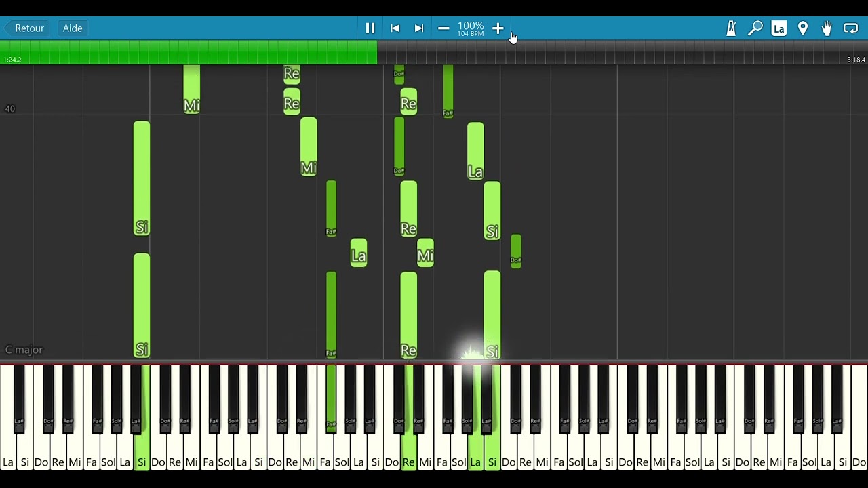Add a bookmark with the pin icon
Viewport: 868px width, 488px height.
click(x=803, y=28)
